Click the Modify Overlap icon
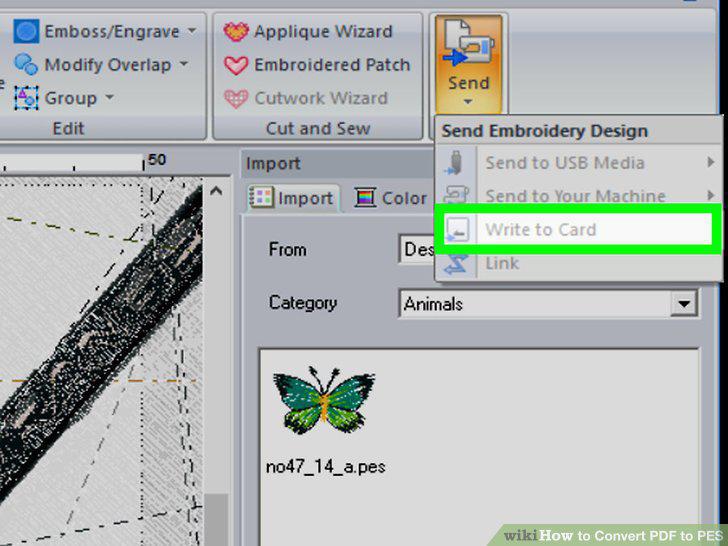728x546 pixels. [x=26, y=64]
